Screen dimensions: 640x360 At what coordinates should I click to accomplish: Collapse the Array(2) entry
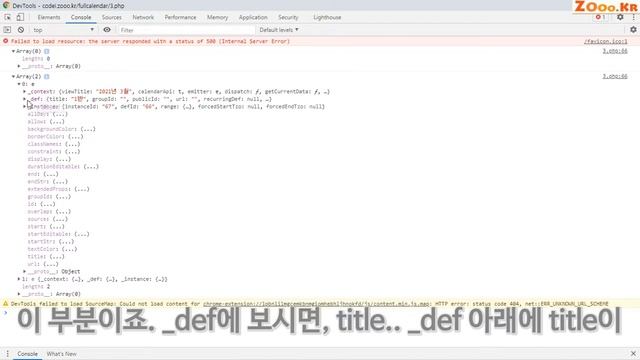coord(13,77)
